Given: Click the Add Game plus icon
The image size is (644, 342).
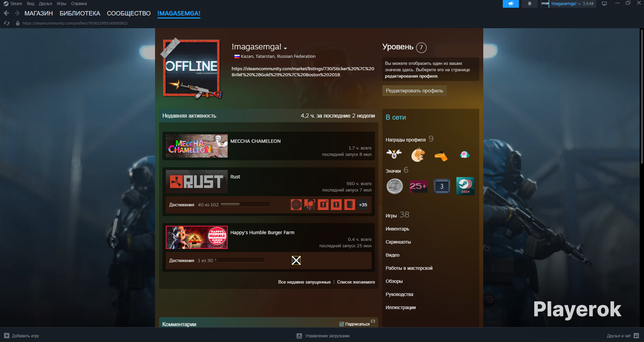Looking at the screenshot, I should pyautogui.click(x=7, y=336).
